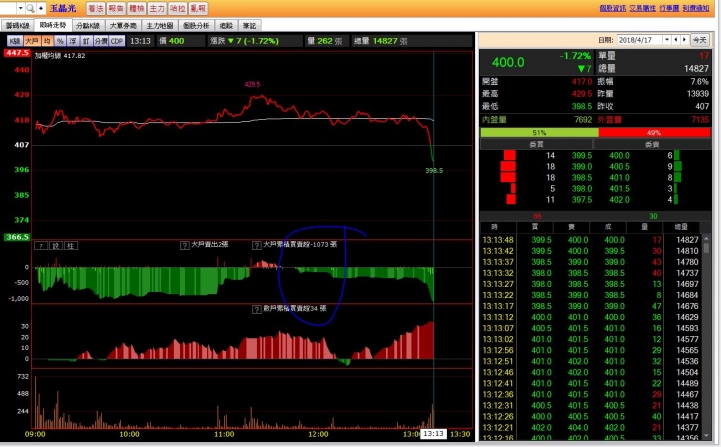The image size is (721, 447).
Task: Open the 行事曆 link
Action: [669, 8]
